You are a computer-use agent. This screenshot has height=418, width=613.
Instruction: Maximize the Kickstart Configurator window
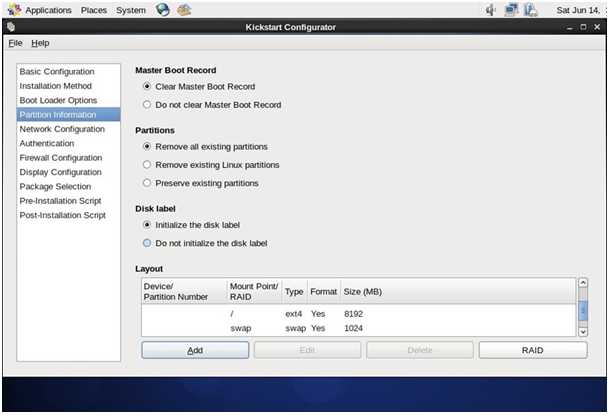click(x=583, y=27)
